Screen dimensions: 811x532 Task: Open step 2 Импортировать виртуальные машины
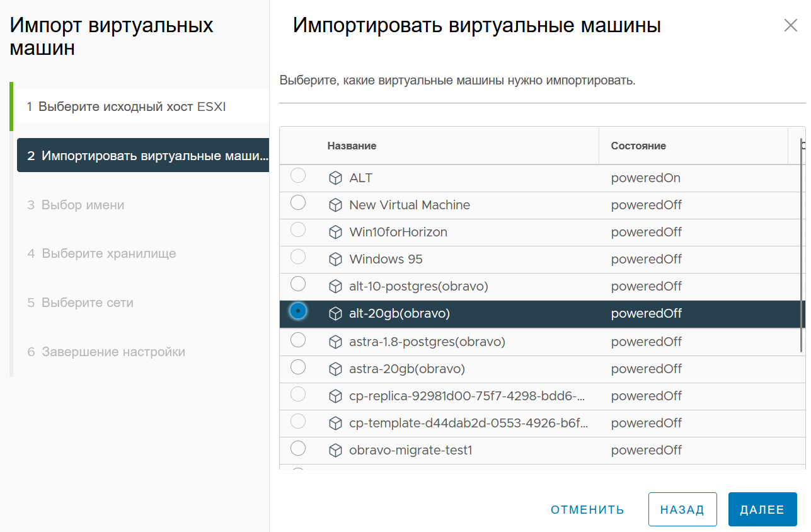click(x=143, y=155)
